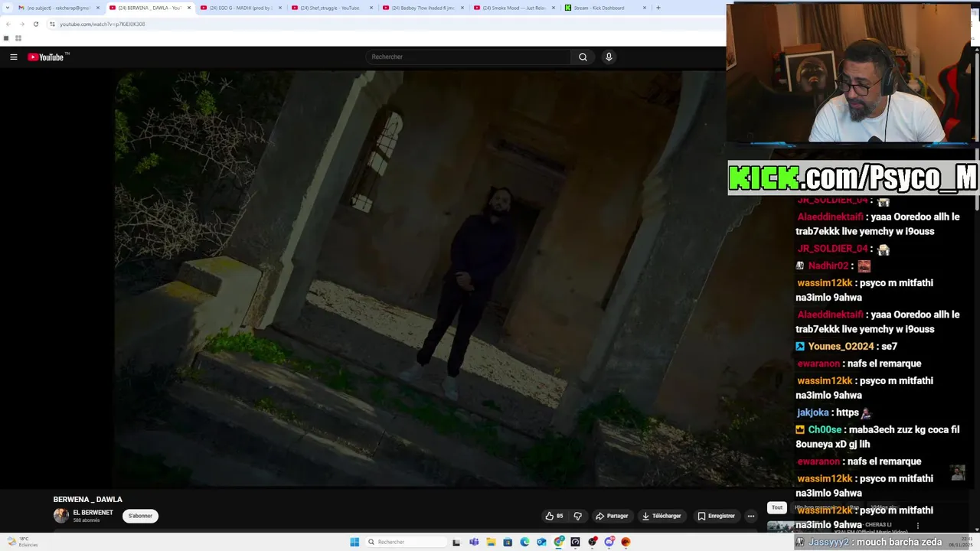Open the EL BERWENET channel avatar
980x551 pixels.
pos(60,516)
